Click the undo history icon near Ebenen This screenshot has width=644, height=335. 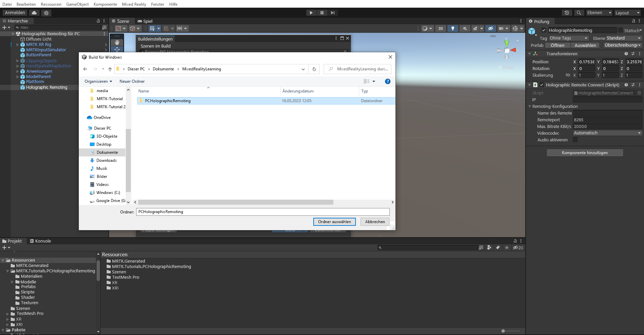567,12
